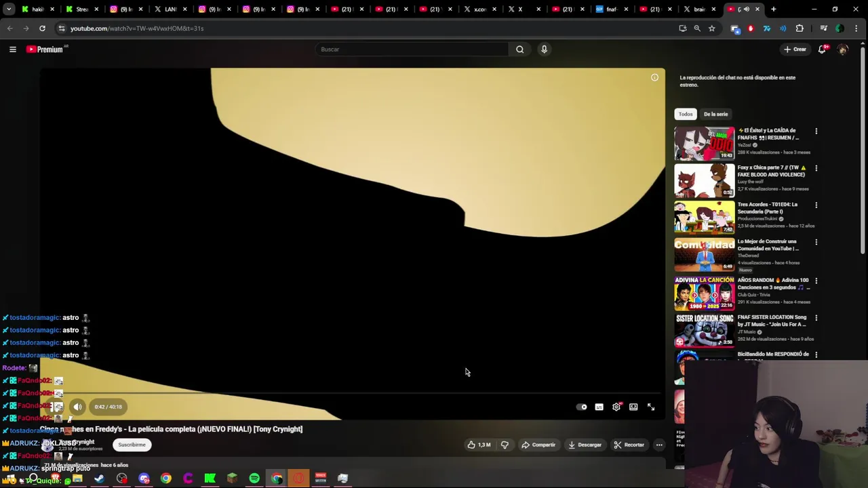The height and width of the screenshot is (488, 868).
Task: Enter fullscreen in the player
Action: (651, 407)
